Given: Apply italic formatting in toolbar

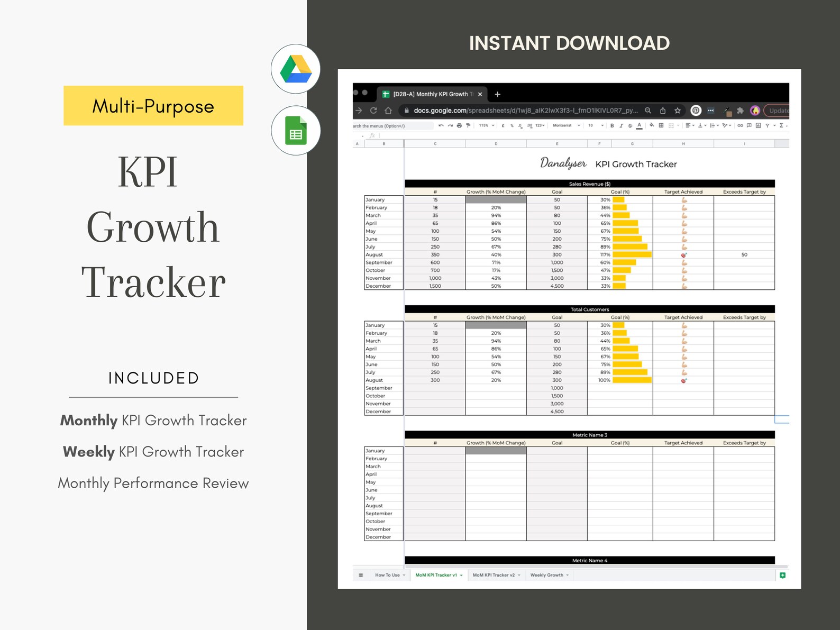Looking at the screenshot, I should pos(621,126).
